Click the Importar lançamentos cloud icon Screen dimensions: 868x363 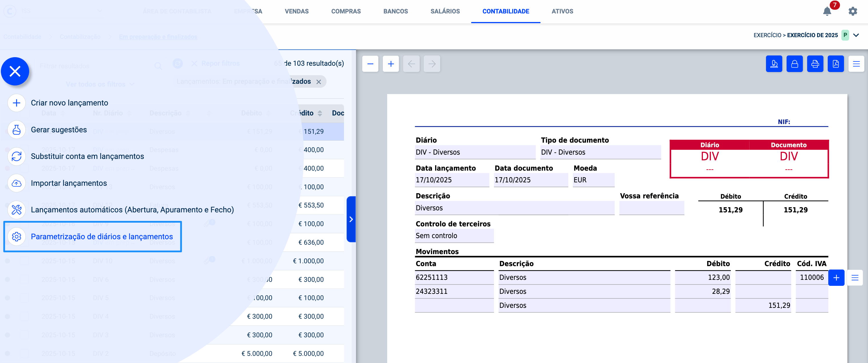pyautogui.click(x=17, y=183)
